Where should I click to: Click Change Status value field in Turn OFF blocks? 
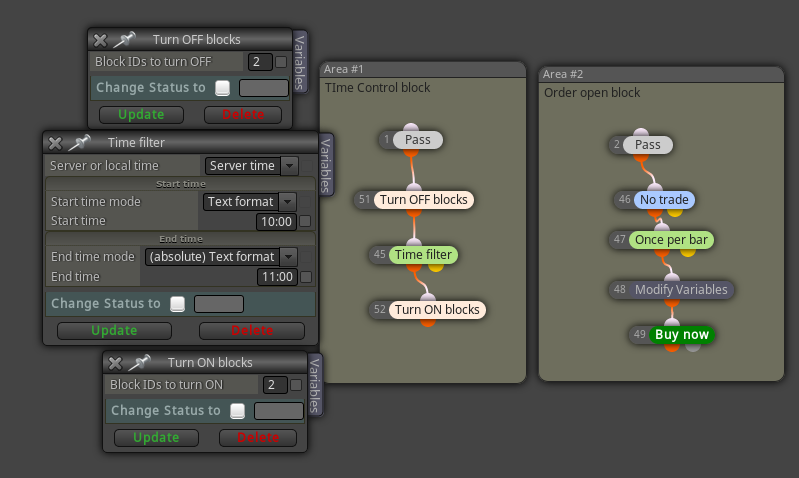pyautogui.click(x=263, y=88)
